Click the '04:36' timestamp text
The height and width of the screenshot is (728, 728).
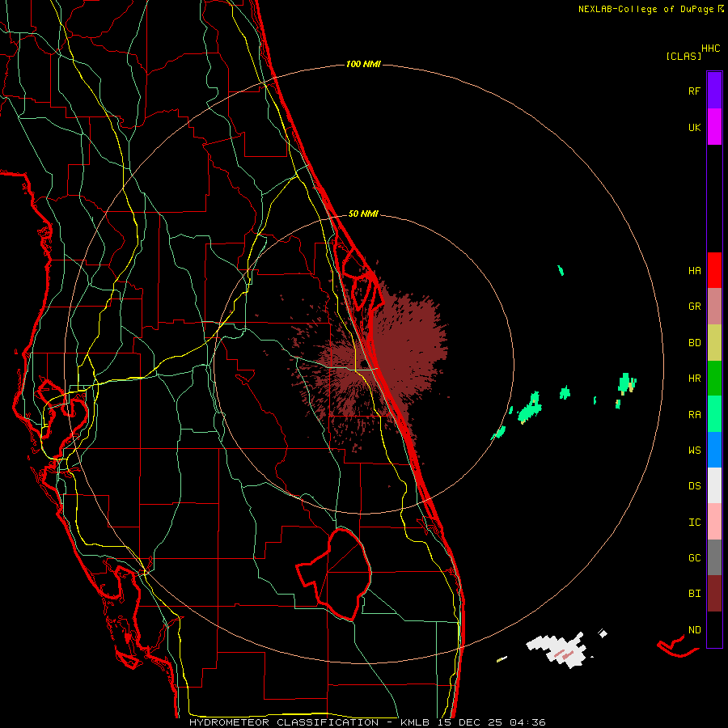(x=527, y=722)
